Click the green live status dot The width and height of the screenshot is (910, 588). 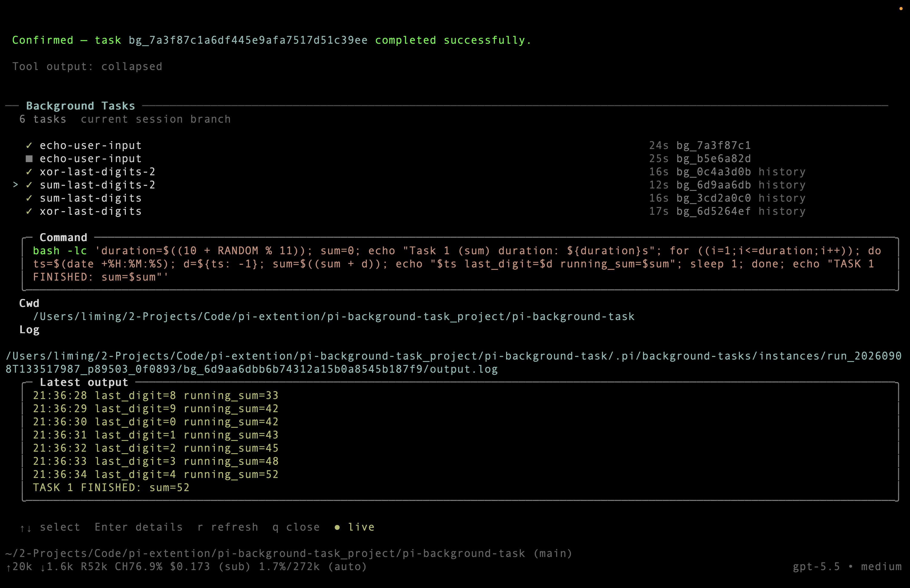(x=337, y=527)
